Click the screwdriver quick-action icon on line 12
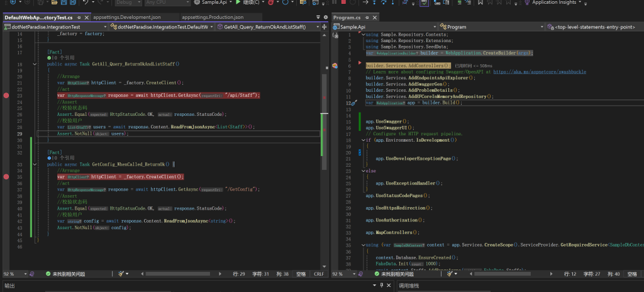The width and height of the screenshot is (644, 292). coord(354,103)
